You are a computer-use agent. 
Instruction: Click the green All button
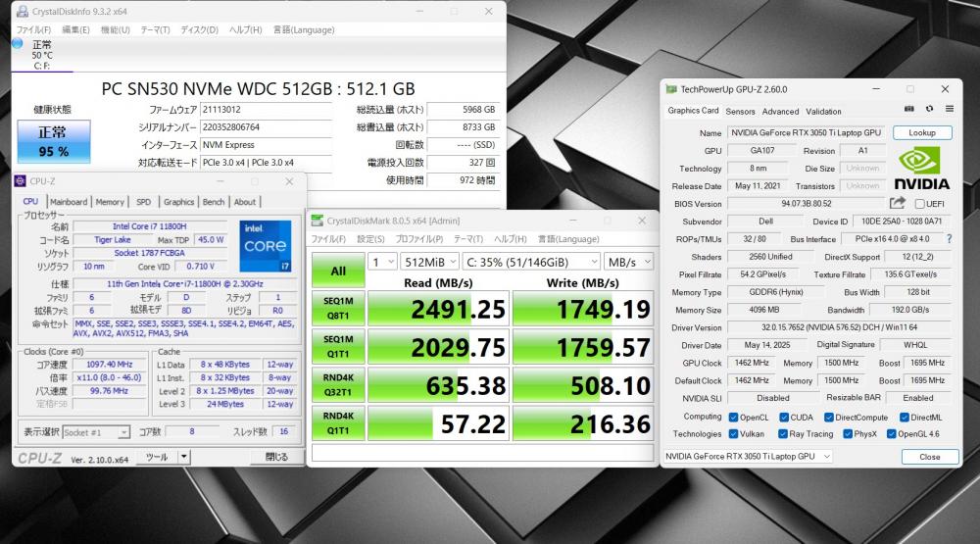coord(338,271)
